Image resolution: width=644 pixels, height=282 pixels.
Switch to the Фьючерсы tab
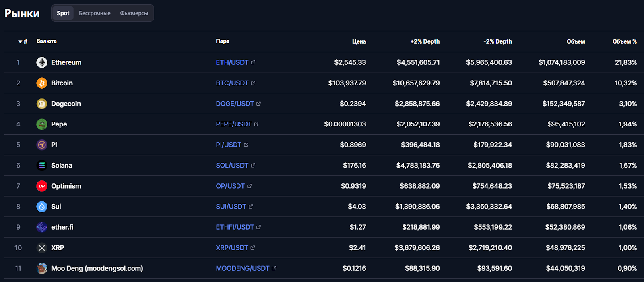(x=134, y=13)
